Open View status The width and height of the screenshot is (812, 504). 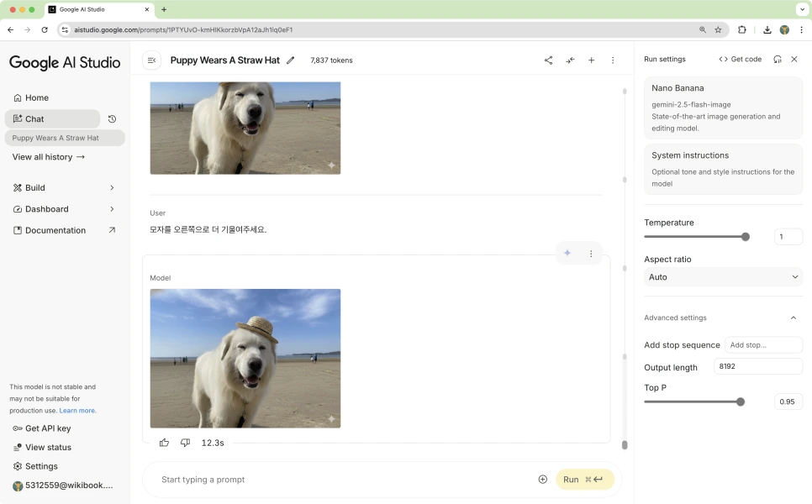[x=42, y=447]
